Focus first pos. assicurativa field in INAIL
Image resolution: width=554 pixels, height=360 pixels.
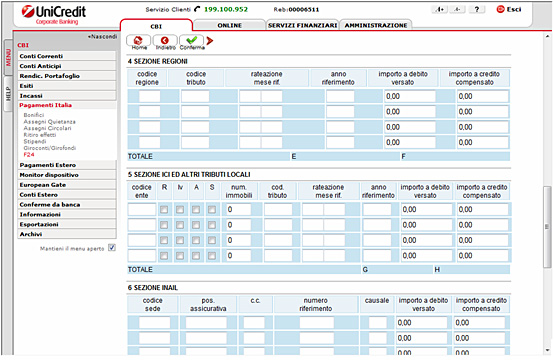[x=206, y=323]
